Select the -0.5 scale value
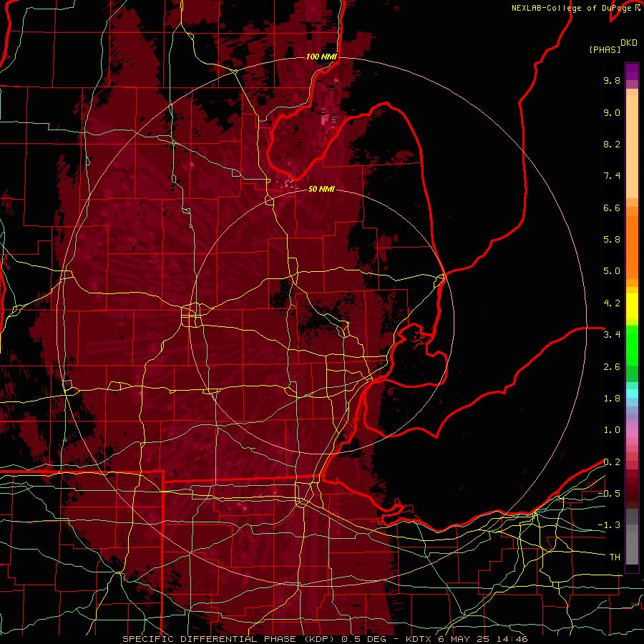 [x=609, y=494]
